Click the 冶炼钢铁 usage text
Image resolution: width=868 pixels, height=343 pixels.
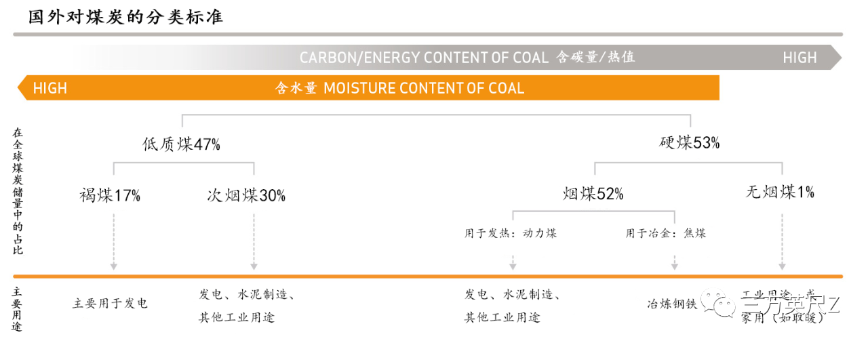[672, 304]
